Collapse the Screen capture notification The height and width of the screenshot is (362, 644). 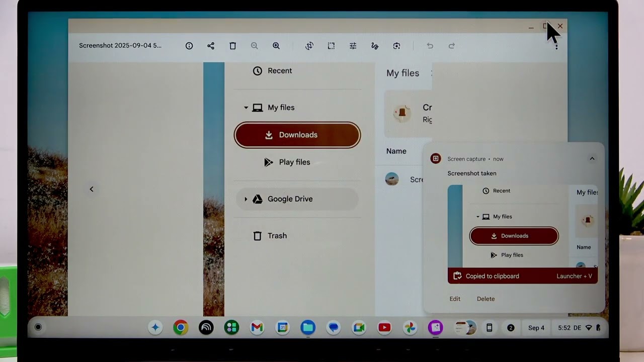pyautogui.click(x=592, y=158)
